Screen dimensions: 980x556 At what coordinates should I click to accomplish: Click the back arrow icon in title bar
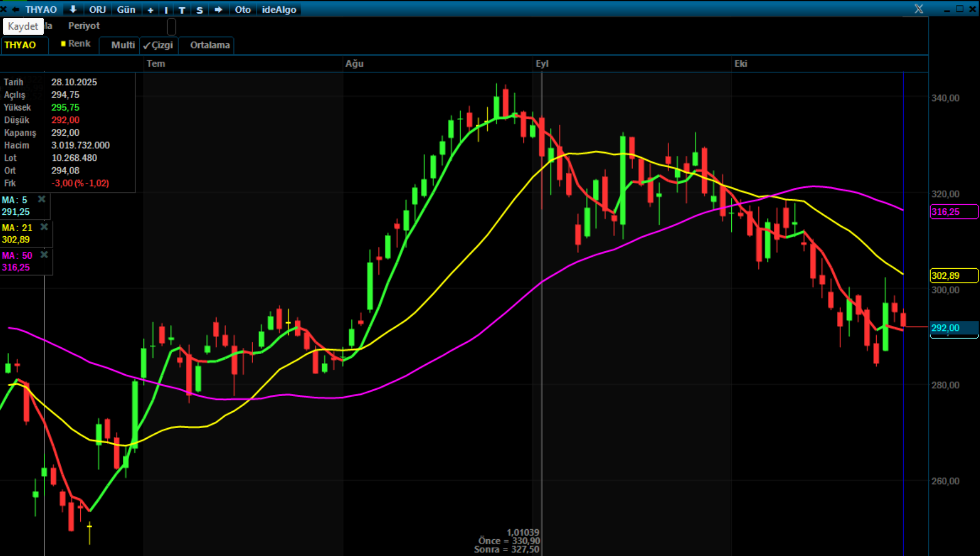pyautogui.click(x=16, y=10)
